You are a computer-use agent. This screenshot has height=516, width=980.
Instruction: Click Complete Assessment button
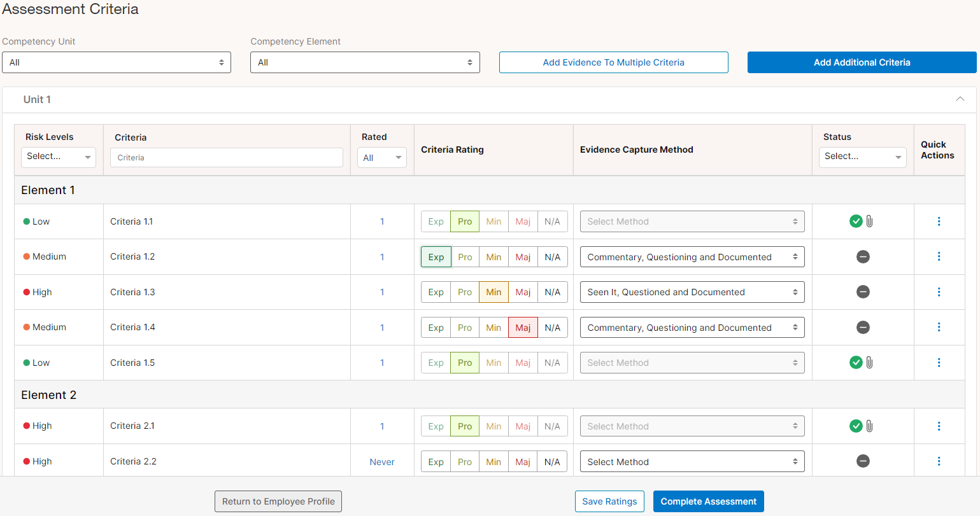708,501
